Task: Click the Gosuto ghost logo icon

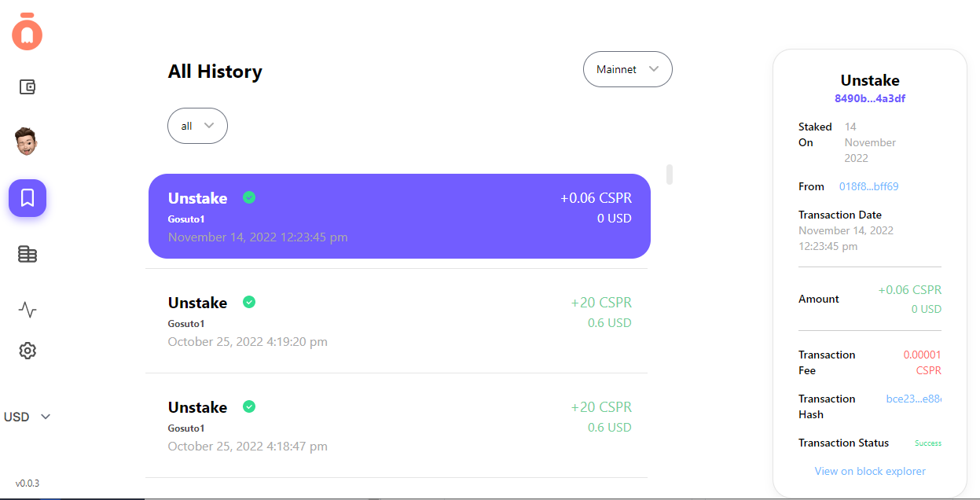Action: [28, 33]
